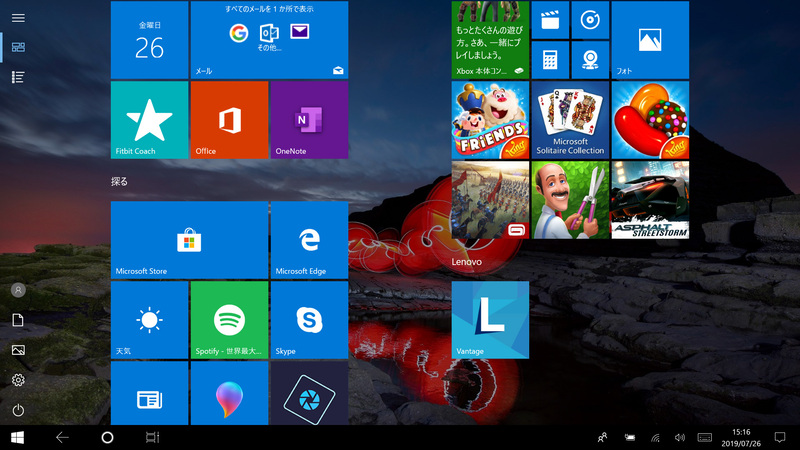This screenshot has height=450, width=800.
Task: Click the Power icon
Action: (x=18, y=410)
